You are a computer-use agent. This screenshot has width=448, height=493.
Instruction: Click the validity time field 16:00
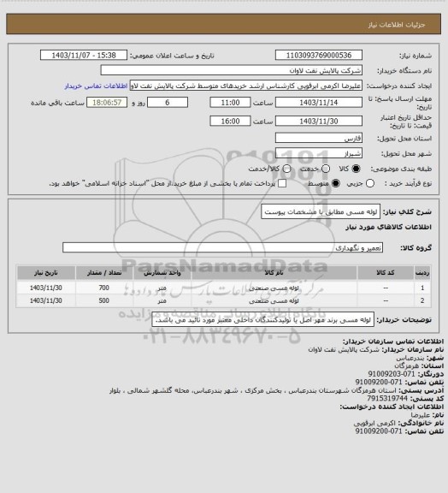230,121
